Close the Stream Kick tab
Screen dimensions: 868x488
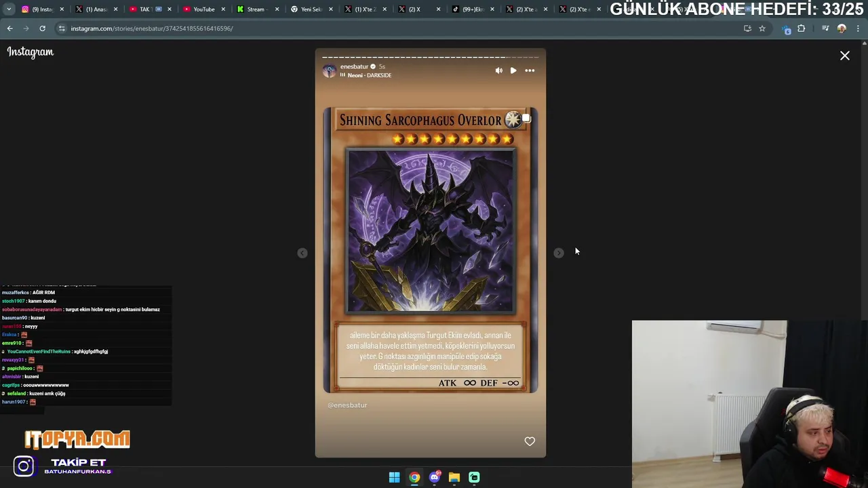point(277,9)
